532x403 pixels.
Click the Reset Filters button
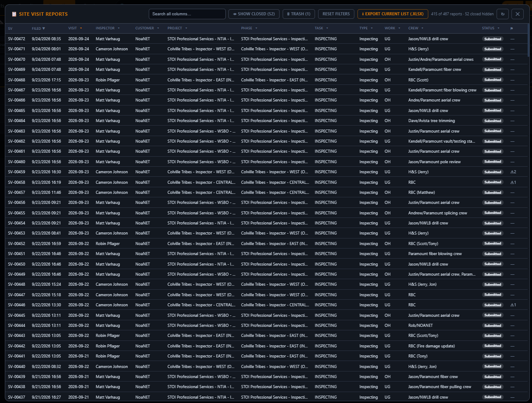click(x=336, y=14)
